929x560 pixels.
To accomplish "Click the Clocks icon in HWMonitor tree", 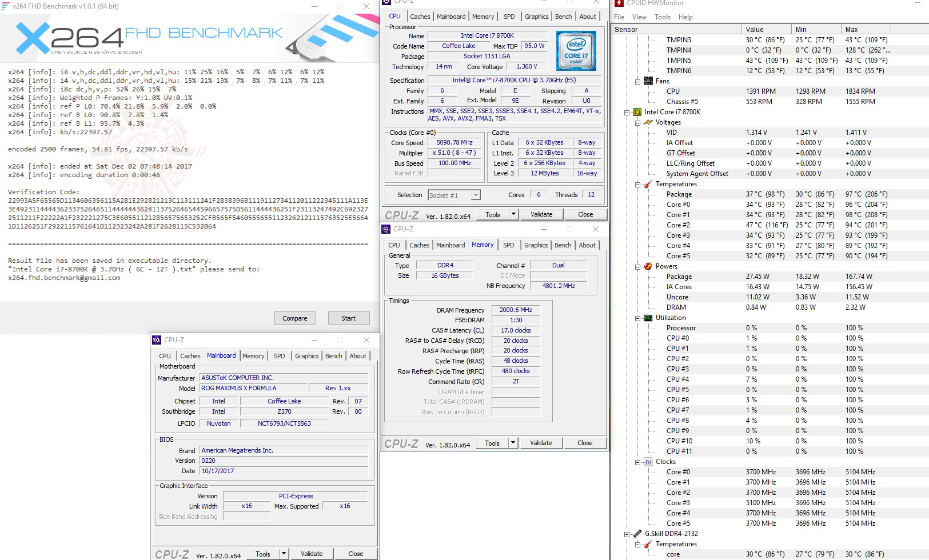I will pos(648,461).
